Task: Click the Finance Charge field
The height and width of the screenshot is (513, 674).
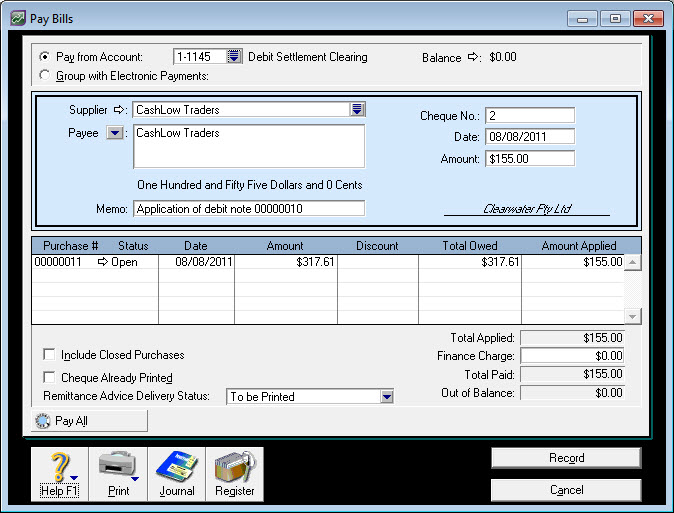Action: (572, 356)
